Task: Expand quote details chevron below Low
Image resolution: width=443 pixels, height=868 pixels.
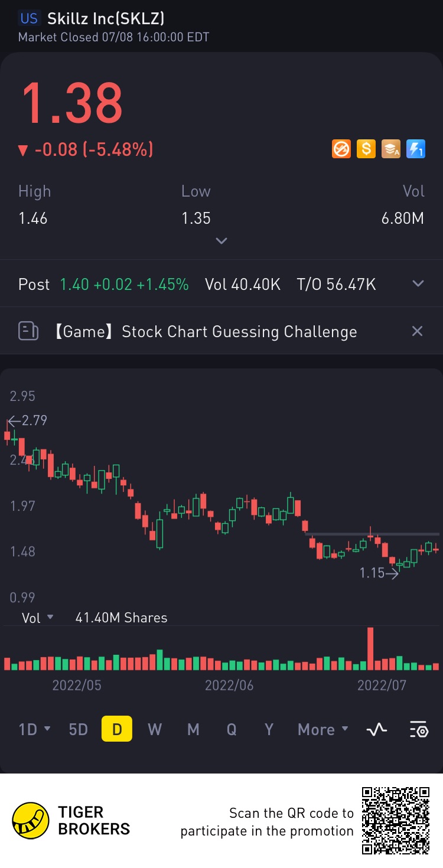Action: click(221, 241)
